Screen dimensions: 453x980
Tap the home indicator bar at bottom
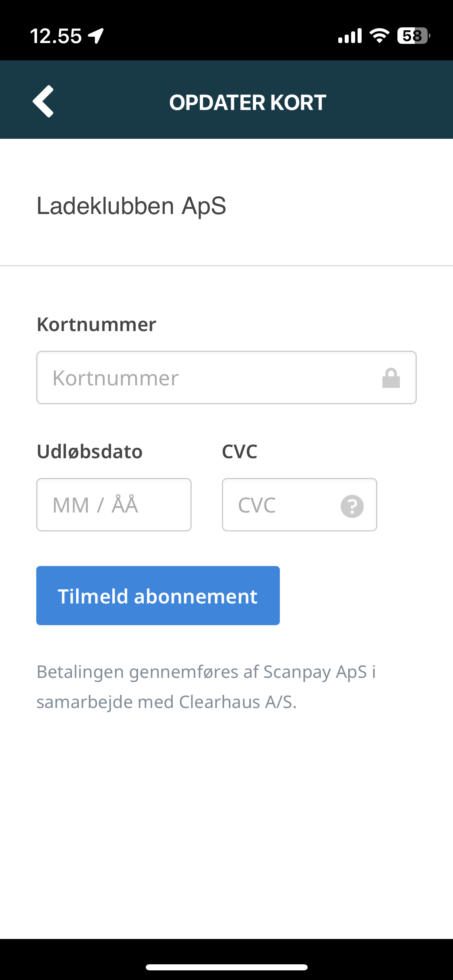coord(226,967)
